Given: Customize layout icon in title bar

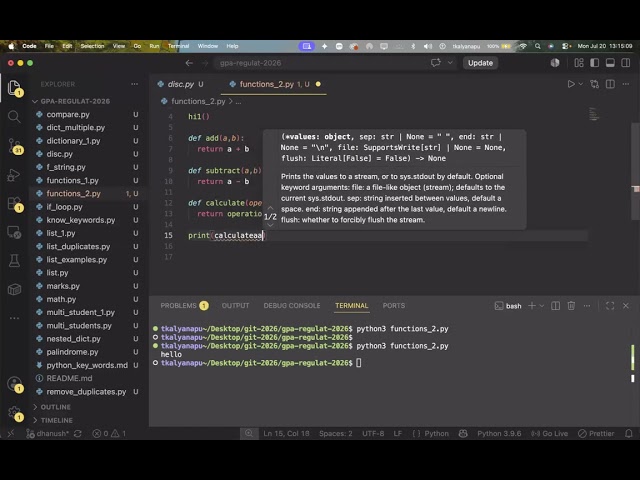Looking at the screenshot, I should tap(579, 63).
